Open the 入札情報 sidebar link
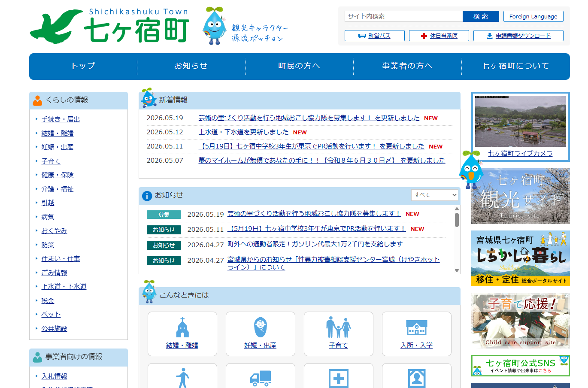This screenshot has width=588, height=388. coord(54,376)
